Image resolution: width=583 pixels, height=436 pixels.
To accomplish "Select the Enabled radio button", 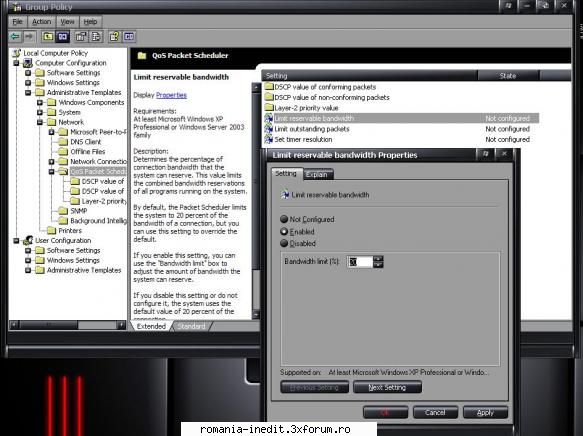I will coord(284,232).
